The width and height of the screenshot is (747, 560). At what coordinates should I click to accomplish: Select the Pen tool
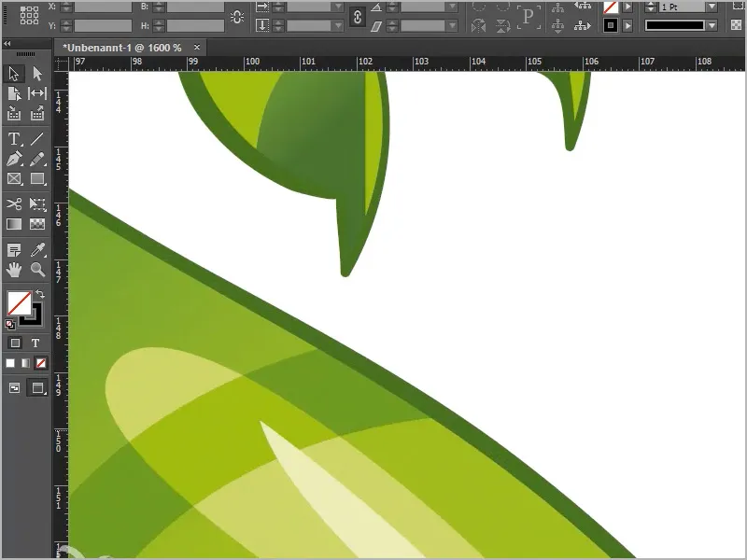tap(14, 159)
